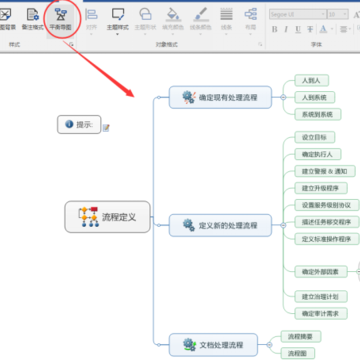Open the note icon beside 提示
Viewport: 360px width, 360px height.
[x=106, y=128]
